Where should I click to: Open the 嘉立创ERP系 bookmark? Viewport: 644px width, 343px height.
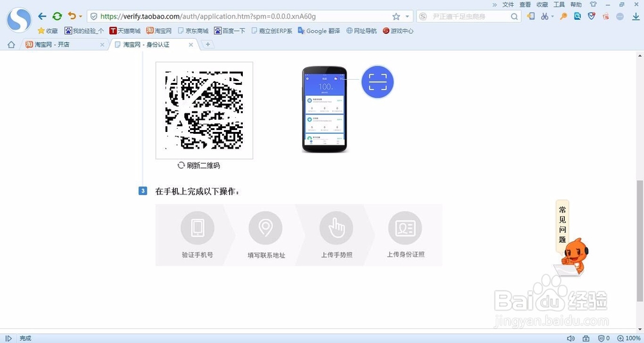click(x=272, y=31)
